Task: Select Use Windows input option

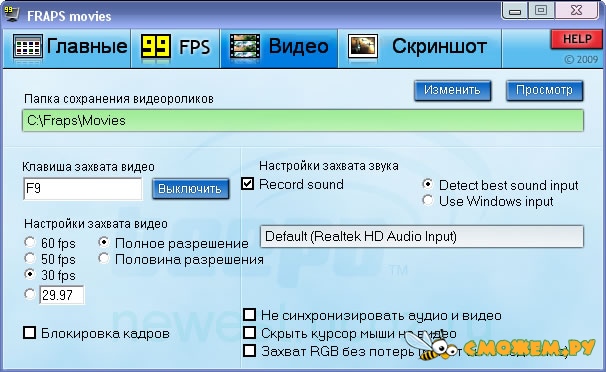Action: point(428,200)
